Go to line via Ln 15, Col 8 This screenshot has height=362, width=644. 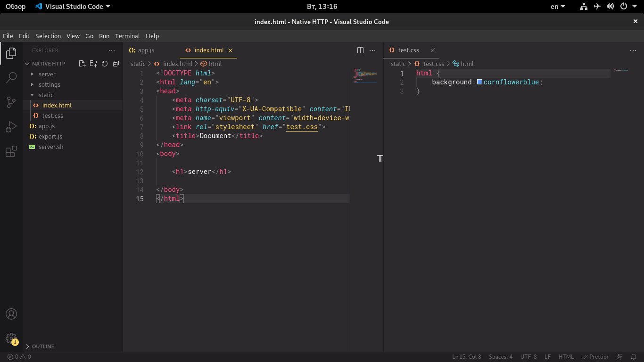click(467, 357)
